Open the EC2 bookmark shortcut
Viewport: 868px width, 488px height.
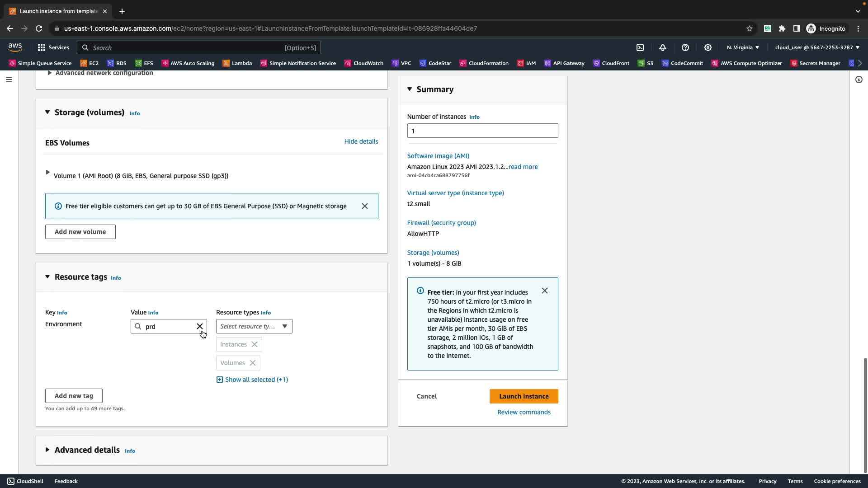tap(90, 63)
